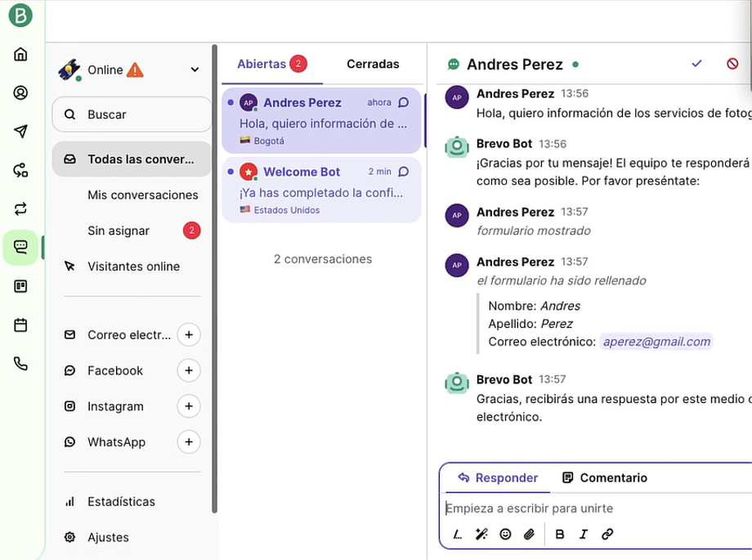The height and width of the screenshot is (560, 752).
Task: Click the chat header icon beside Andres Perez
Action: [453, 65]
